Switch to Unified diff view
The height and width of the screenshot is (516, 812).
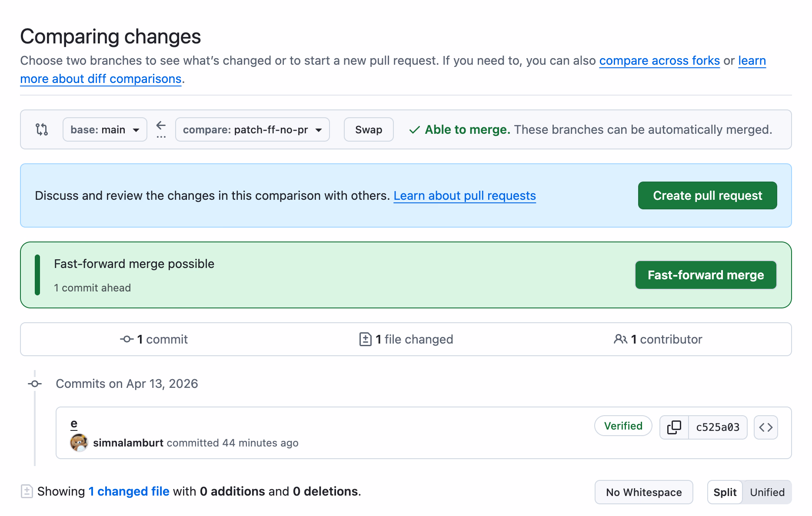tap(767, 492)
